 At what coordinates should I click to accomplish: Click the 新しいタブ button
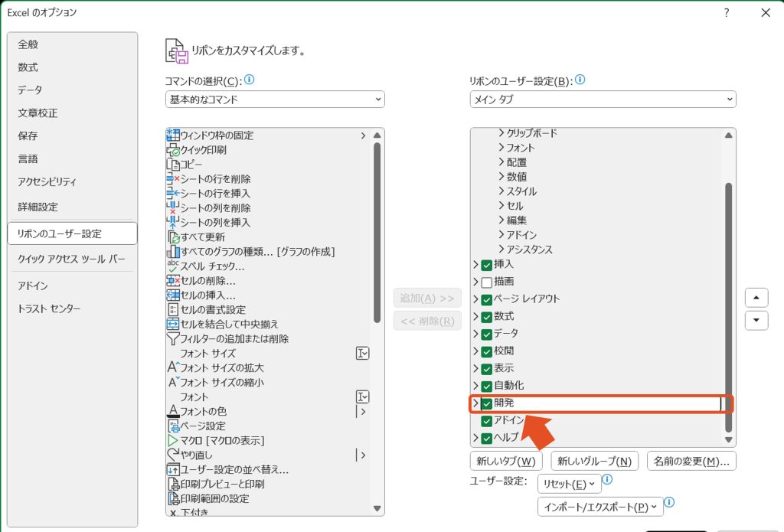click(x=506, y=461)
